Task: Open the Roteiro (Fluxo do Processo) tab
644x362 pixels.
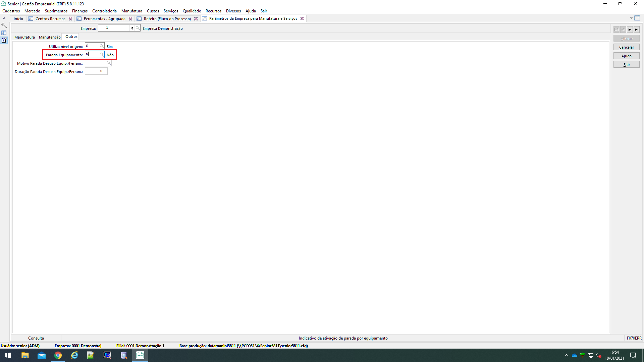Action: [x=167, y=19]
